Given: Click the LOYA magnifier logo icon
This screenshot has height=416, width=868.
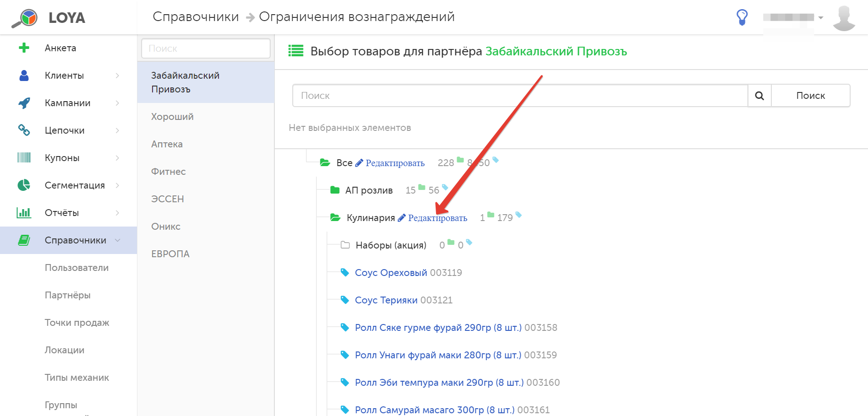Looking at the screenshot, I should 24,18.
